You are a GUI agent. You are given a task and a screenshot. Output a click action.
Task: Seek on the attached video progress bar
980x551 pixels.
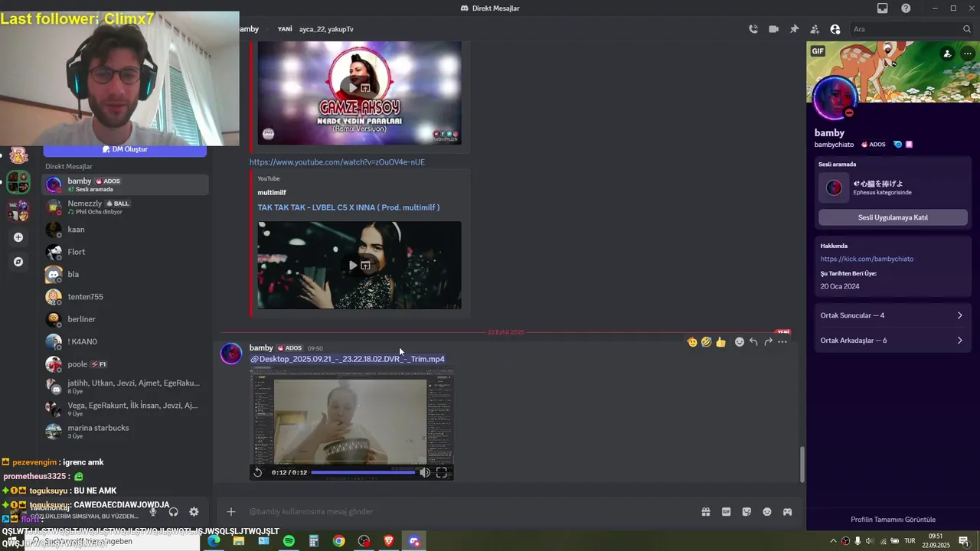click(x=363, y=472)
